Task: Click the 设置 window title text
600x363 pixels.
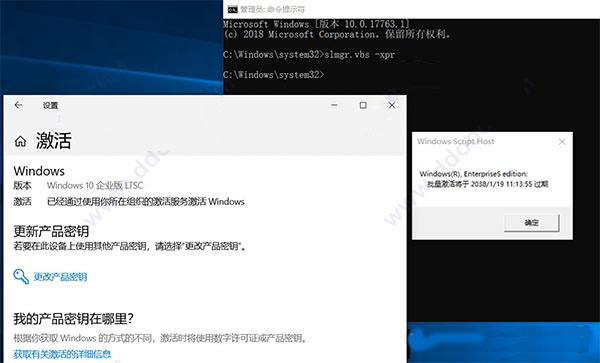Action: point(51,106)
